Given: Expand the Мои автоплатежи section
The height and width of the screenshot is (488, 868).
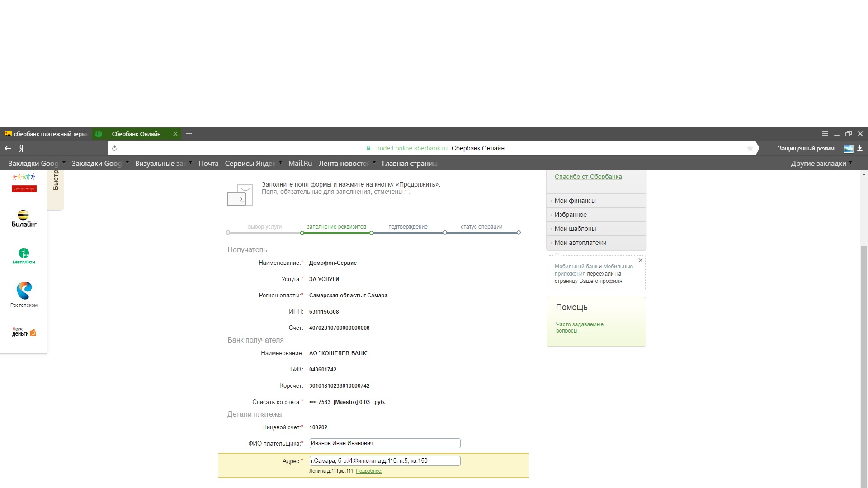Looking at the screenshot, I should [580, 243].
